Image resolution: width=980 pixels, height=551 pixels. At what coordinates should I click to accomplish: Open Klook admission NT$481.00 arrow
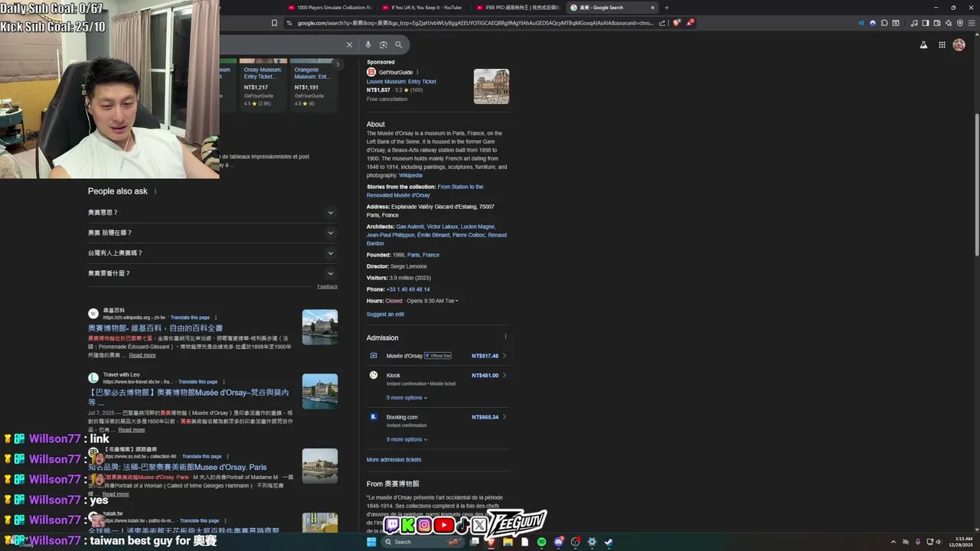pyautogui.click(x=505, y=376)
